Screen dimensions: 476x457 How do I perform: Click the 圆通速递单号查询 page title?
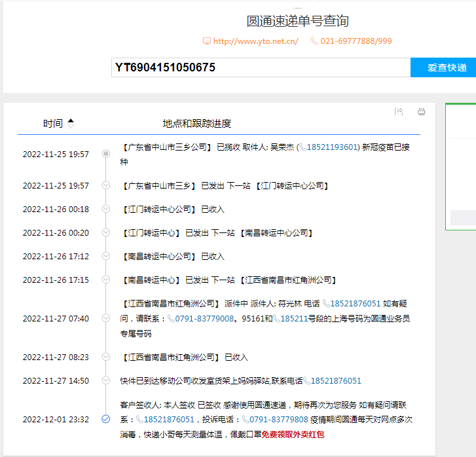[x=297, y=21]
